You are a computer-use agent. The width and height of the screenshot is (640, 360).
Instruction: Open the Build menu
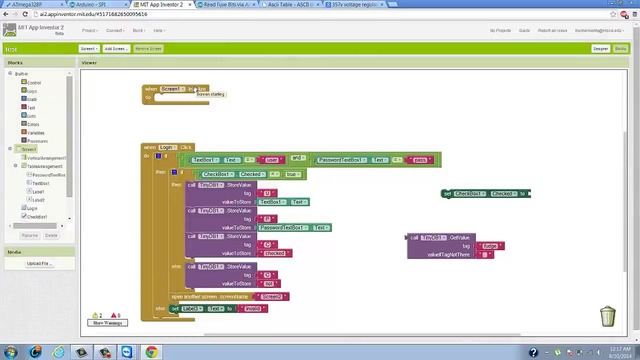coord(138,31)
